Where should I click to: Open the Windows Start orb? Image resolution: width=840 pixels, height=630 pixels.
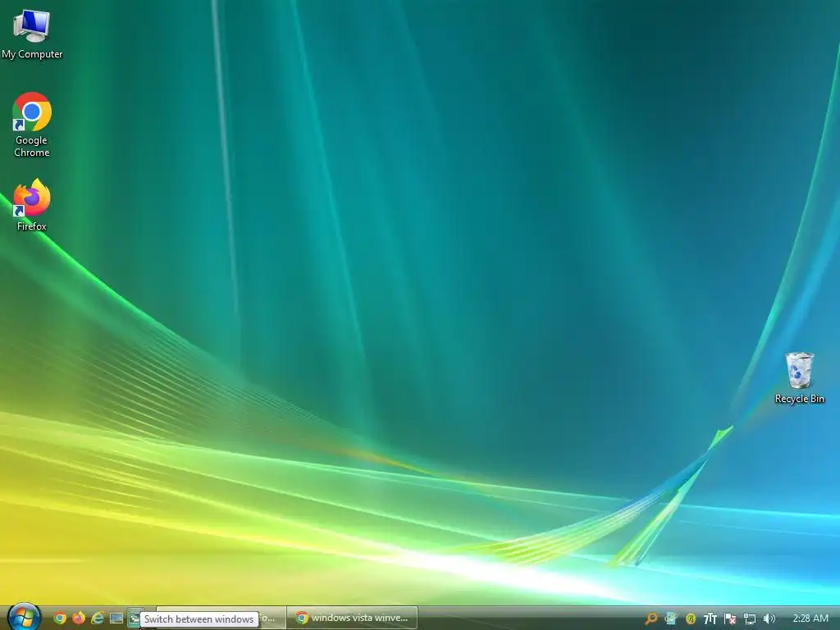pos(24,617)
